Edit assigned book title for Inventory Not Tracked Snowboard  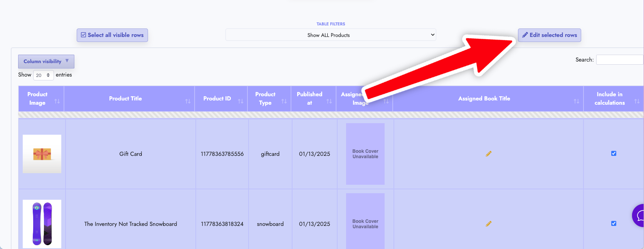tap(489, 224)
